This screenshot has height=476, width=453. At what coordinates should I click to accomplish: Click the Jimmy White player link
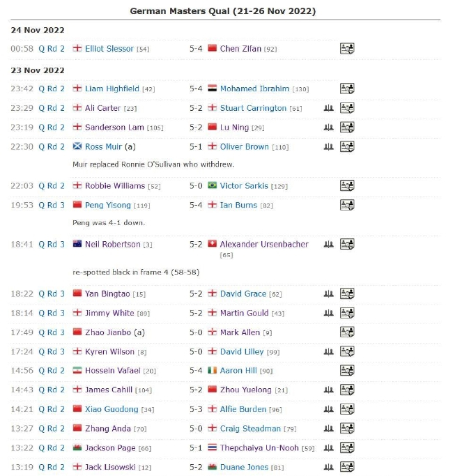109,313
